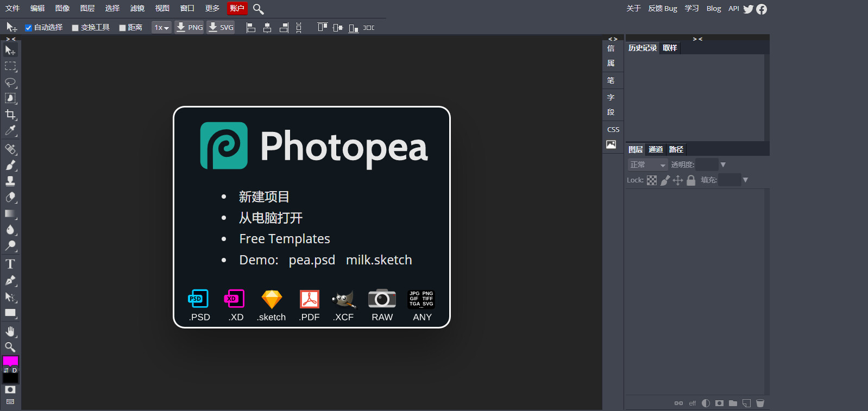Select the Hand tool

click(10, 331)
